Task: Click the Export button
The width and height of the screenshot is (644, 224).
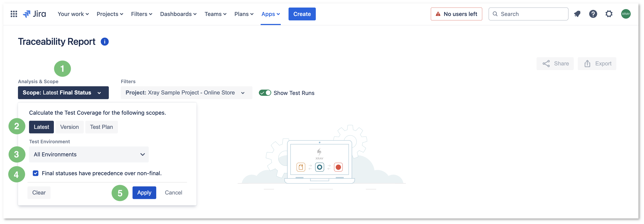Action: [x=597, y=64]
